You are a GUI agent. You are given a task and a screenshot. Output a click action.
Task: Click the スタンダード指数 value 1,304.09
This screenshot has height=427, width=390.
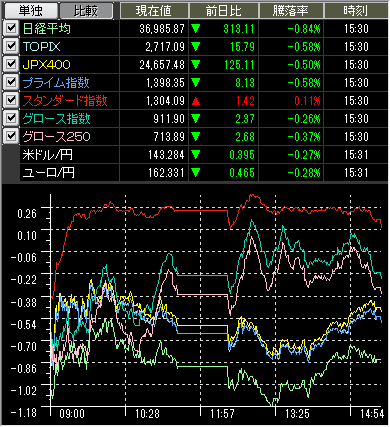(x=165, y=101)
